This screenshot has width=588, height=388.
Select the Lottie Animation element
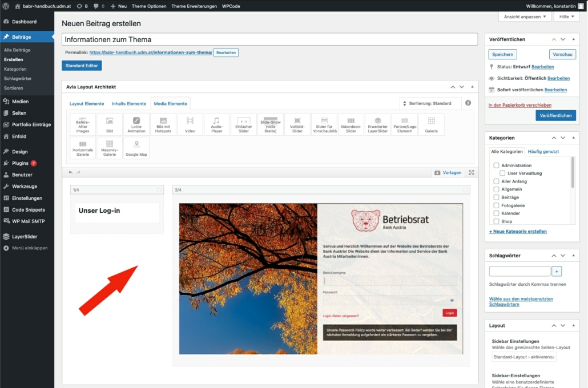[136, 124]
